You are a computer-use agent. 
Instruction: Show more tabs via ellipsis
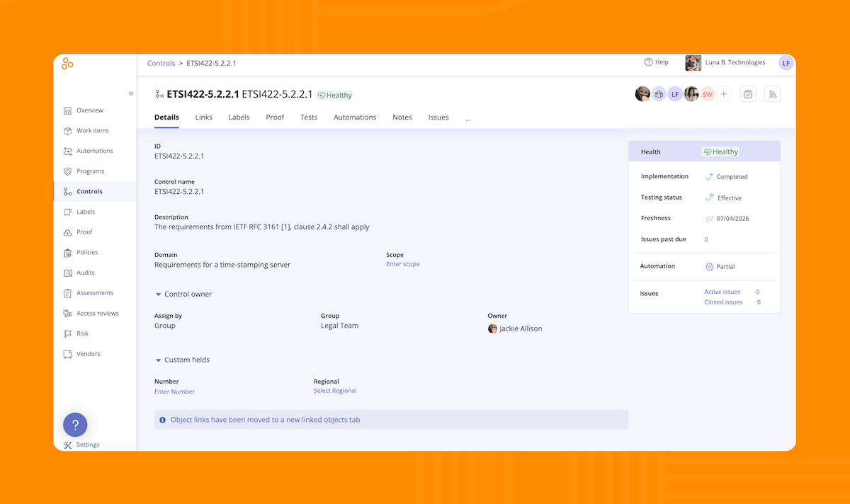pos(468,118)
